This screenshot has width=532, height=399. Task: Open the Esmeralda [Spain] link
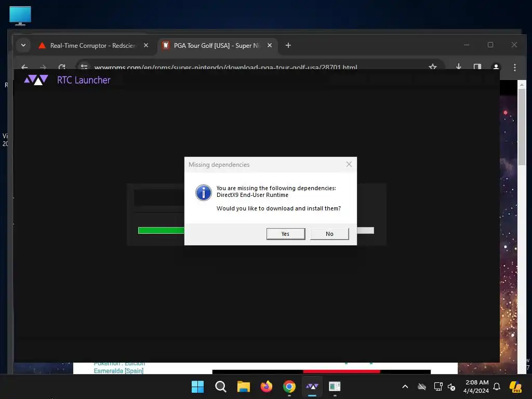tap(118, 371)
